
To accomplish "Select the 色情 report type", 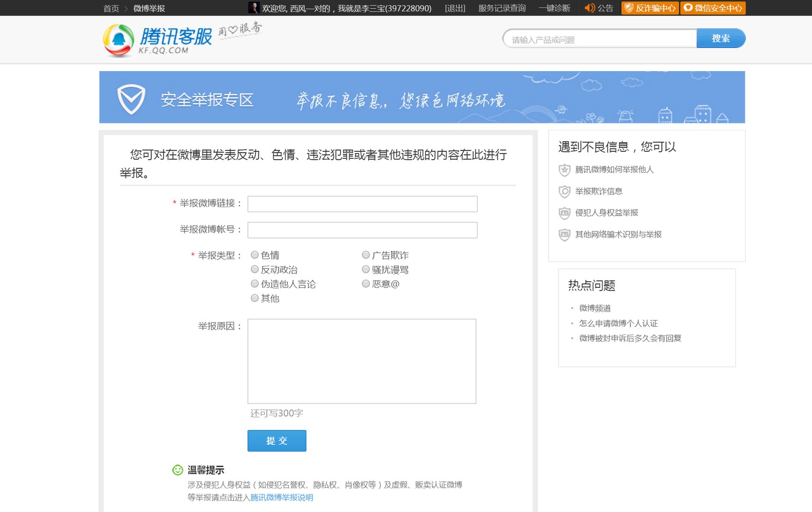I will coord(255,255).
